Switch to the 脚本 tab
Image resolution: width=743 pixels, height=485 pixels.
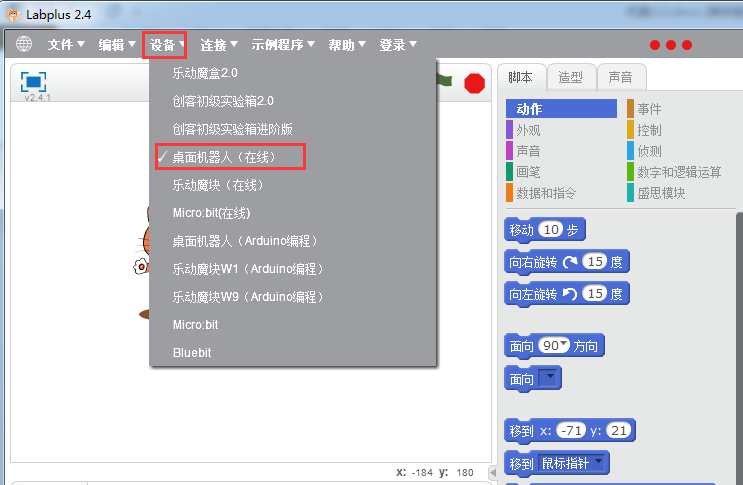(x=520, y=77)
